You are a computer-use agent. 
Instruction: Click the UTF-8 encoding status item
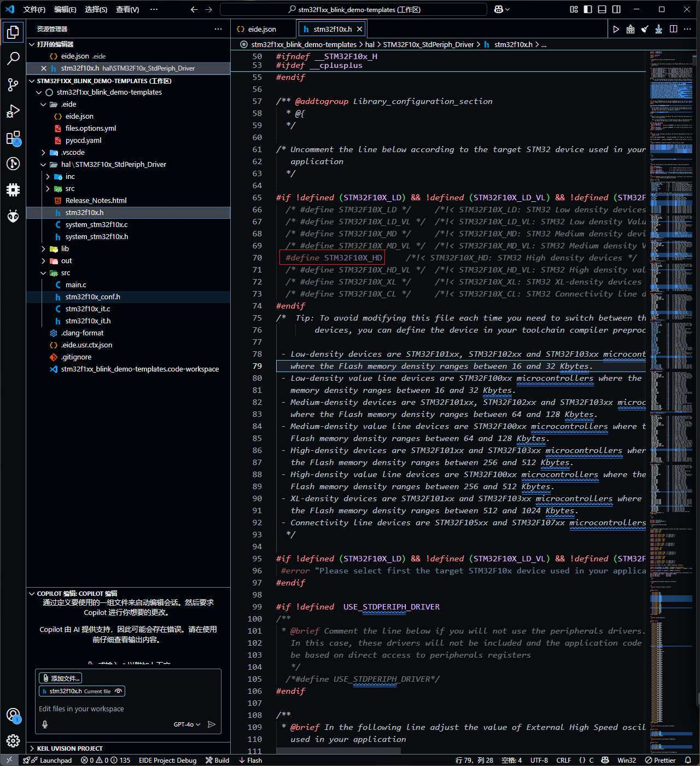(x=539, y=760)
